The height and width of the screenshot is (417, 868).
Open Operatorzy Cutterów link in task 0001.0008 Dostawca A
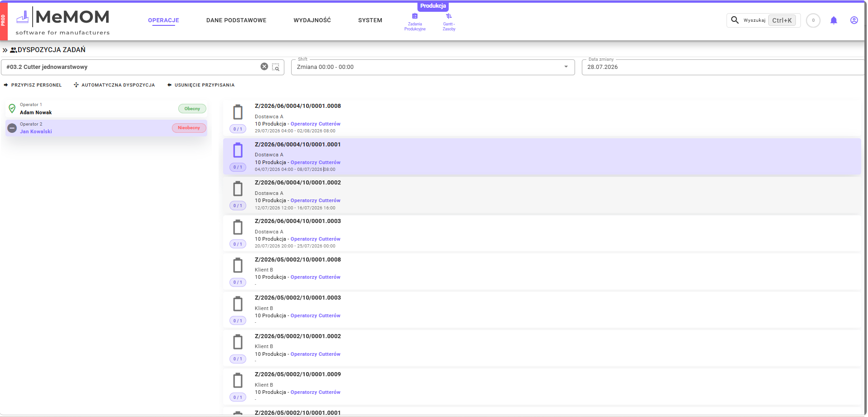(x=315, y=124)
